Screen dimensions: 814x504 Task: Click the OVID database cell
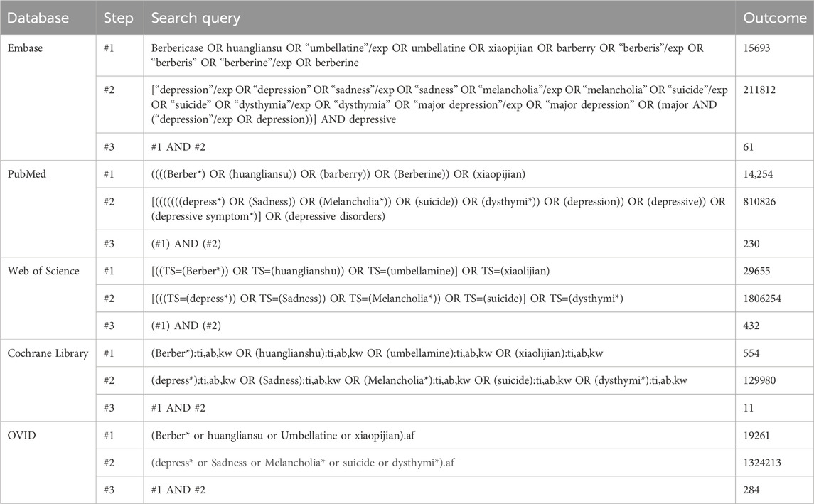coord(21,436)
